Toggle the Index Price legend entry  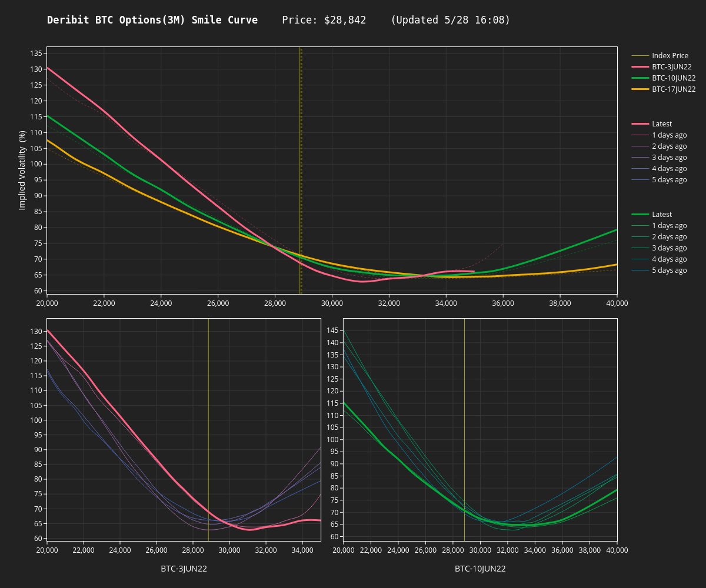click(660, 56)
